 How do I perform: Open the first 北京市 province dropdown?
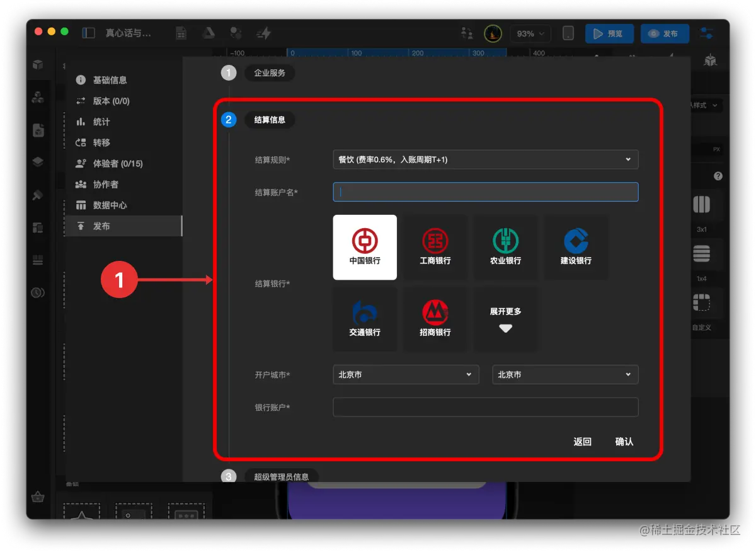(x=406, y=374)
